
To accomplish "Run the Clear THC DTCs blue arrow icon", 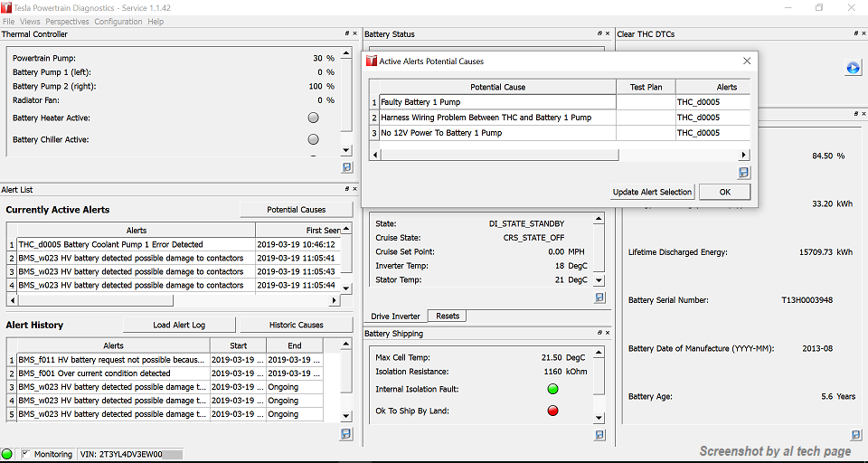I will click(852, 68).
